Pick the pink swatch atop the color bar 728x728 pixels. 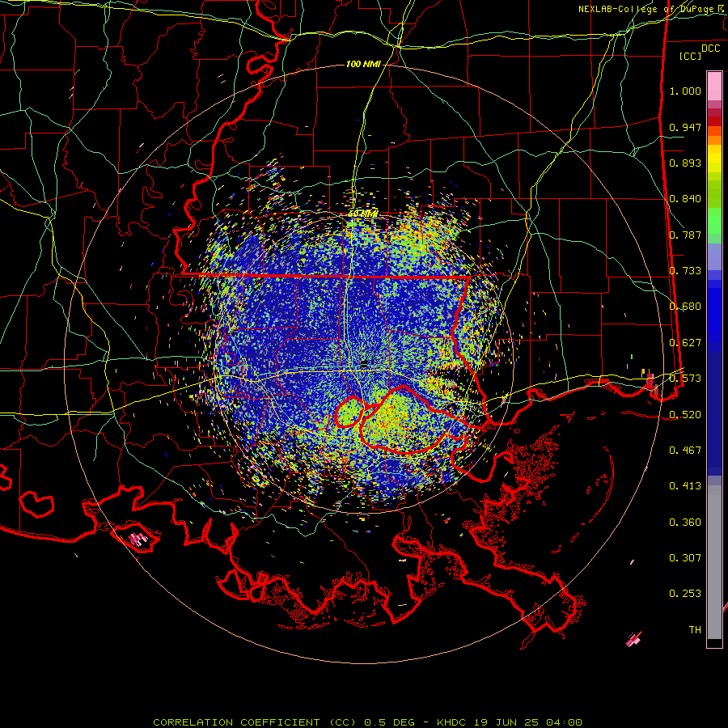coord(714,86)
